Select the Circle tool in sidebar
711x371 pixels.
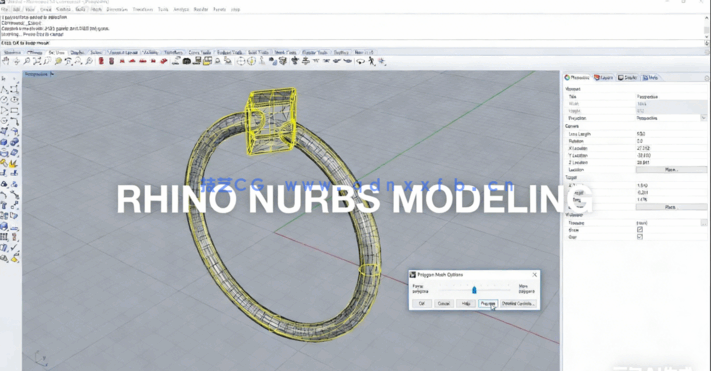point(4,100)
